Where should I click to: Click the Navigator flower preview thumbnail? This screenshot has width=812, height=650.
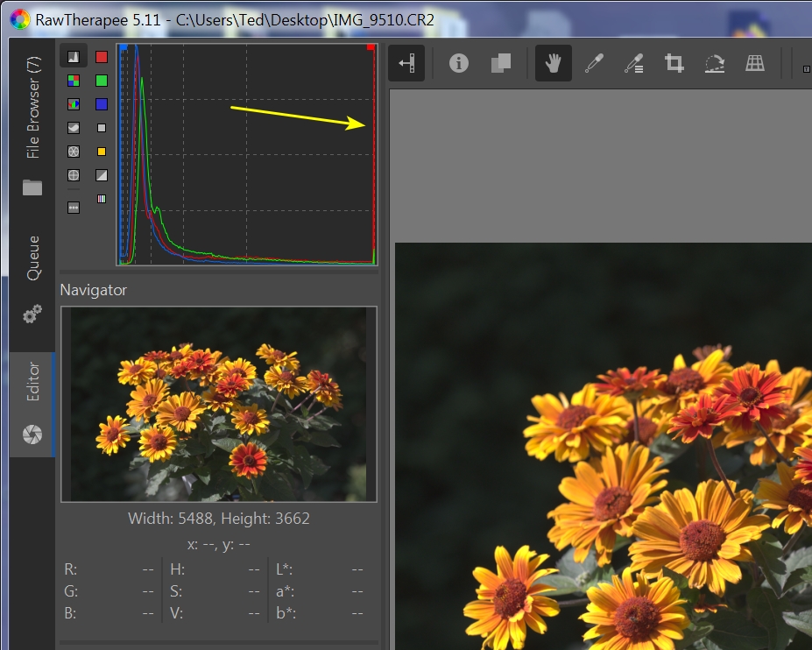point(218,404)
